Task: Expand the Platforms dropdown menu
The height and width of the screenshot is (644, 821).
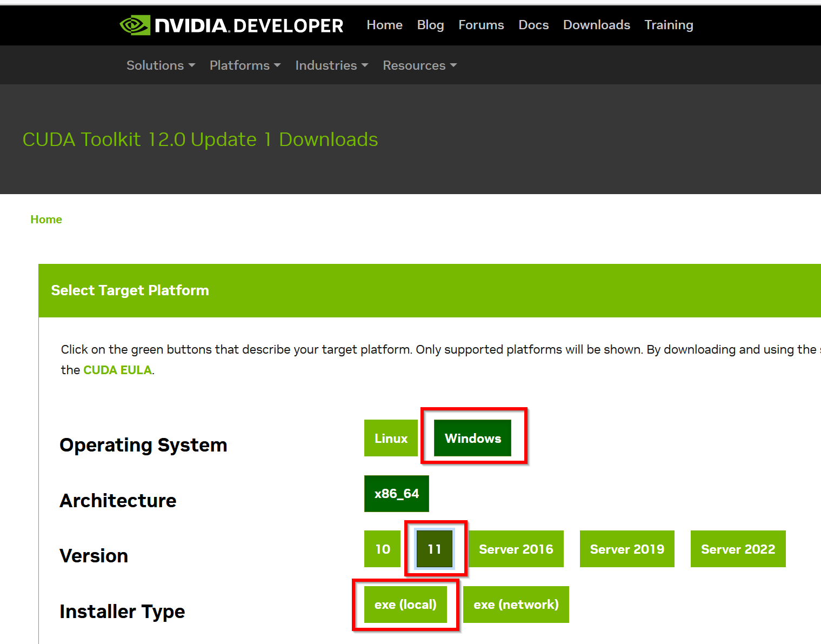Action: [x=245, y=65]
